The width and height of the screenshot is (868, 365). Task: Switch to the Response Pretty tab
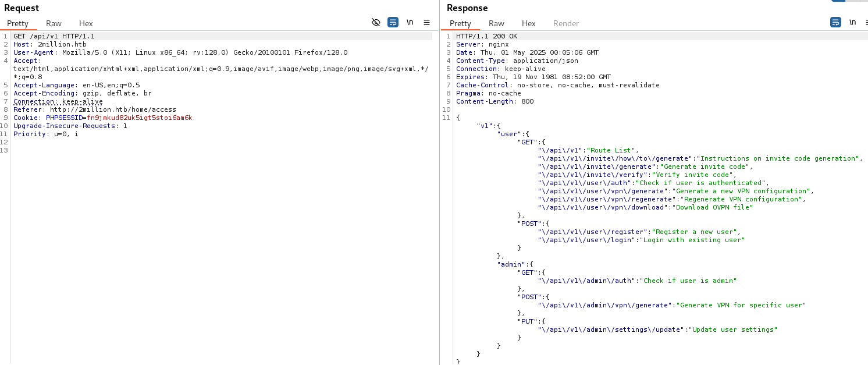pyautogui.click(x=460, y=23)
